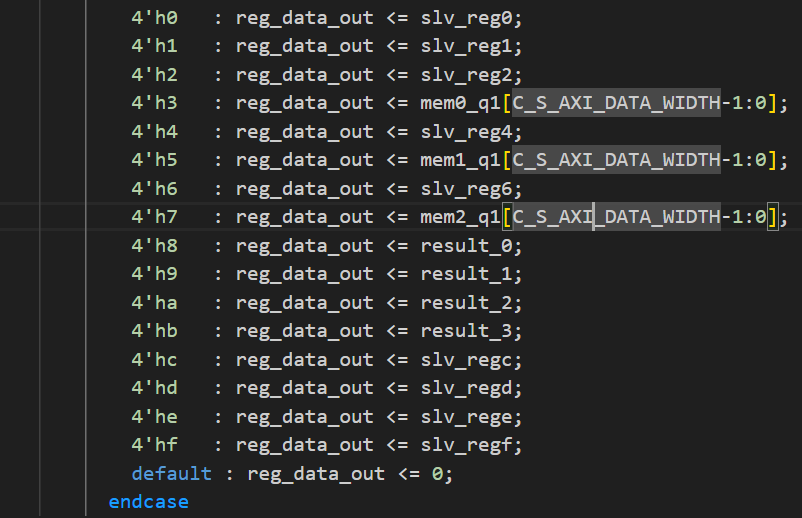Click the slv_reg2 signal name

point(467,74)
